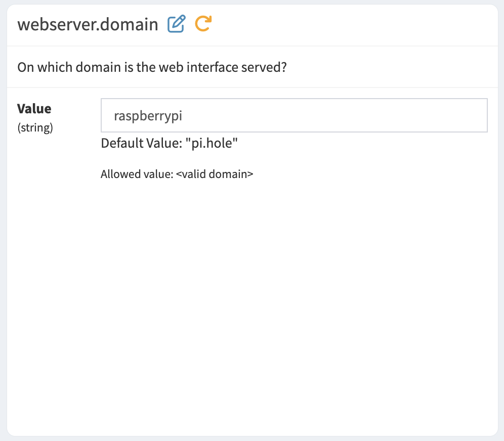Image resolution: width=504 pixels, height=441 pixels.
Task: Click the (string) type label
Action: tap(35, 127)
